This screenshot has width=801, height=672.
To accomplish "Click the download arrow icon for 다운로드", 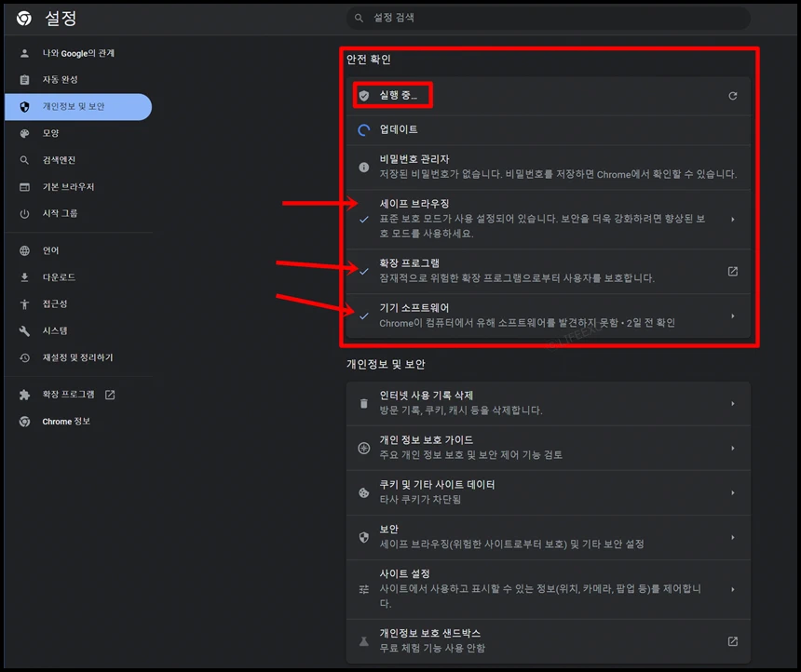I will tap(24, 277).
